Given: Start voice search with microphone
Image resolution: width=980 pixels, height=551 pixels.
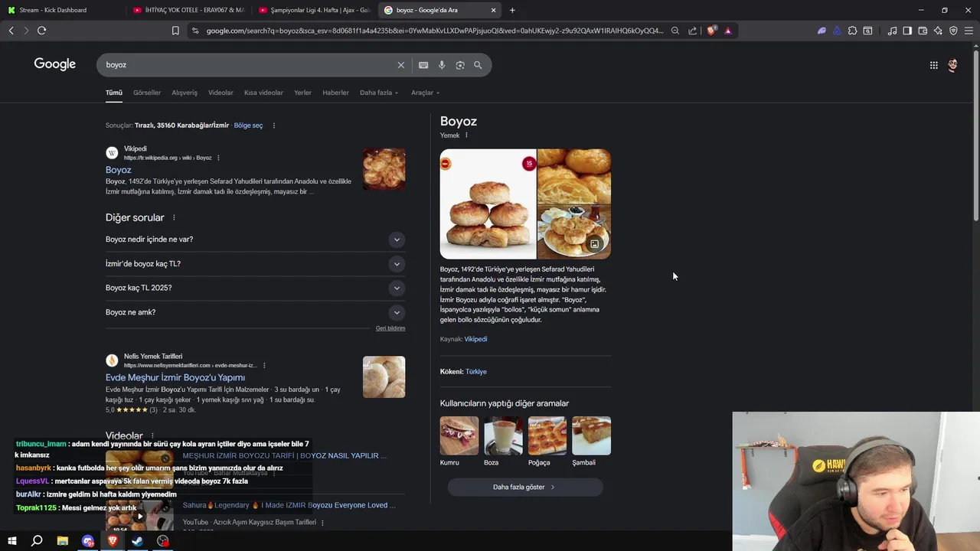Looking at the screenshot, I should pos(442,65).
